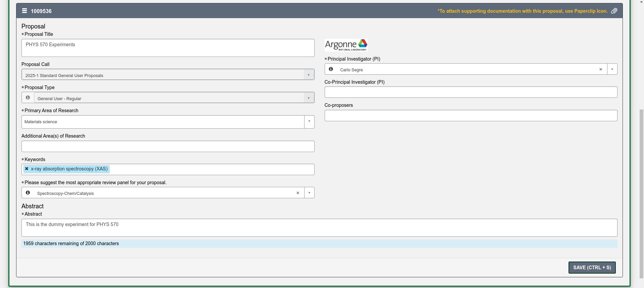Open the Principal Investigator dropdown arrow
The width and height of the screenshot is (644, 288).
612,69
